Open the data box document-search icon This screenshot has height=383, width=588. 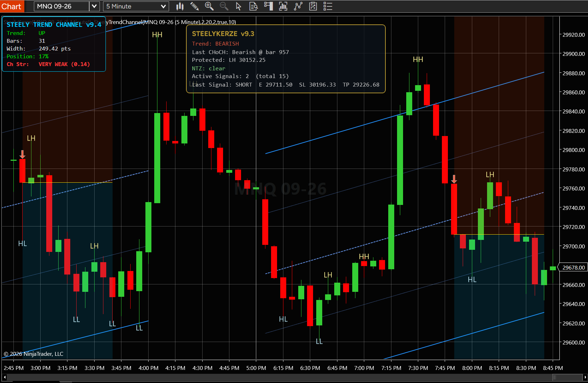(253, 6)
